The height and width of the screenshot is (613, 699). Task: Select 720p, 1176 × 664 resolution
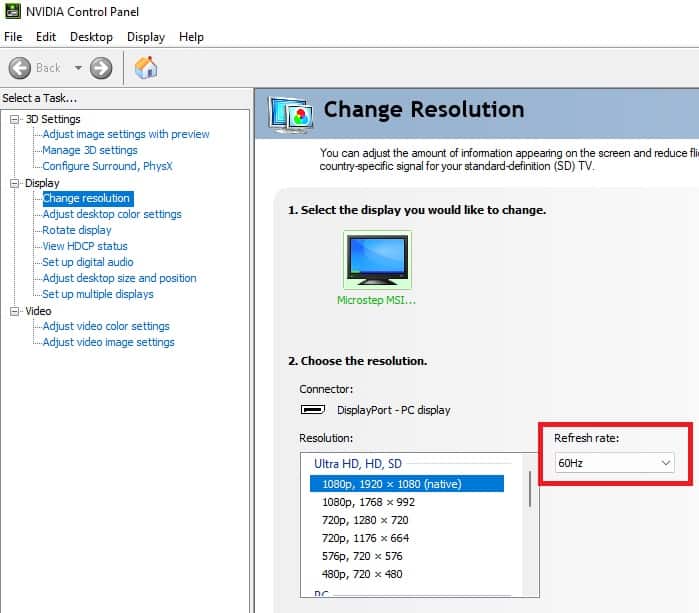365,538
